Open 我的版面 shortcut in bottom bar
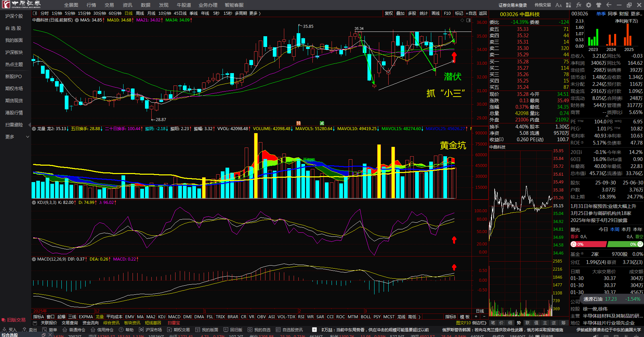Viewport: 644px width, 337px height. point(207,330)
